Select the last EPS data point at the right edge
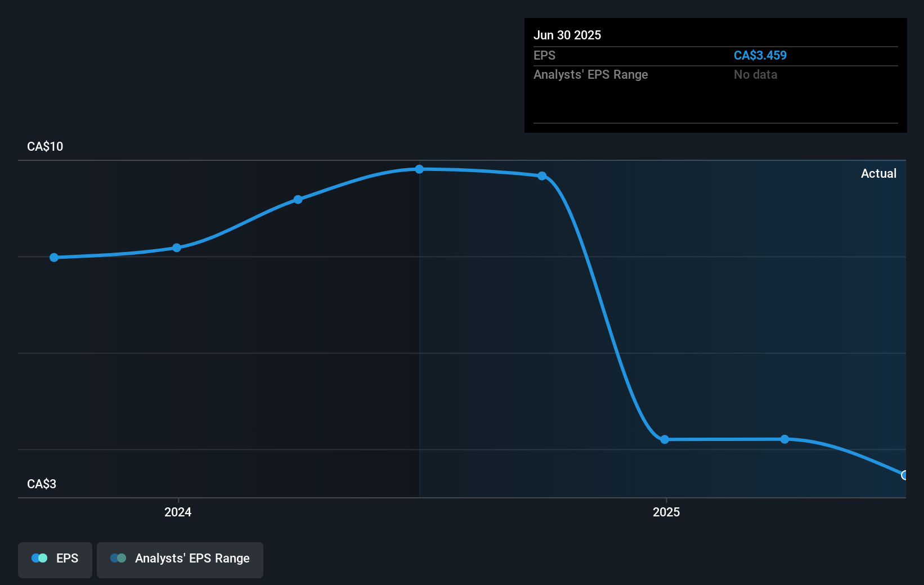 tap(905, 475)
